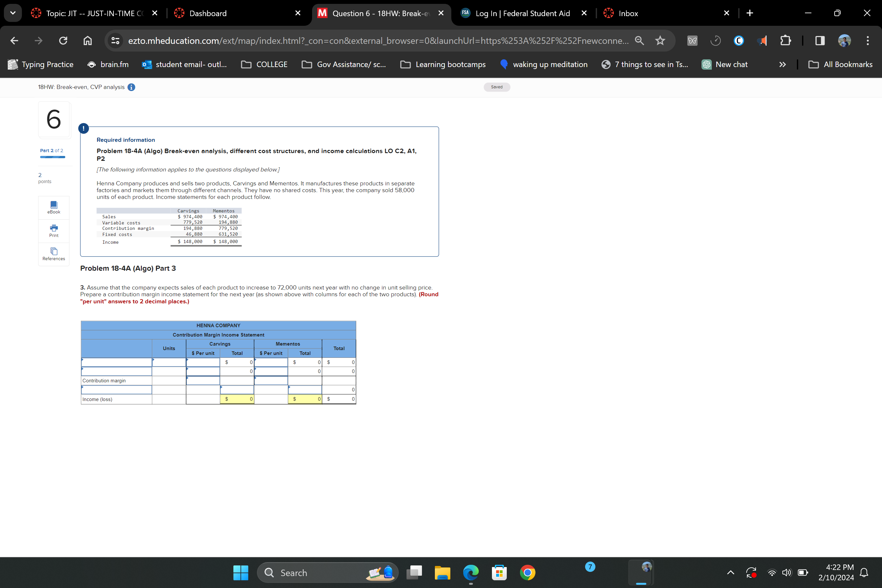
Task: Expand the hidden bookmarks chevron
Action: tap(782, 64)
